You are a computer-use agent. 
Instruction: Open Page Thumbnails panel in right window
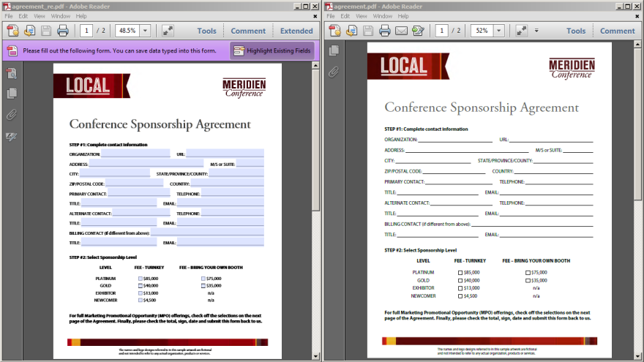(x=334, y=50)
